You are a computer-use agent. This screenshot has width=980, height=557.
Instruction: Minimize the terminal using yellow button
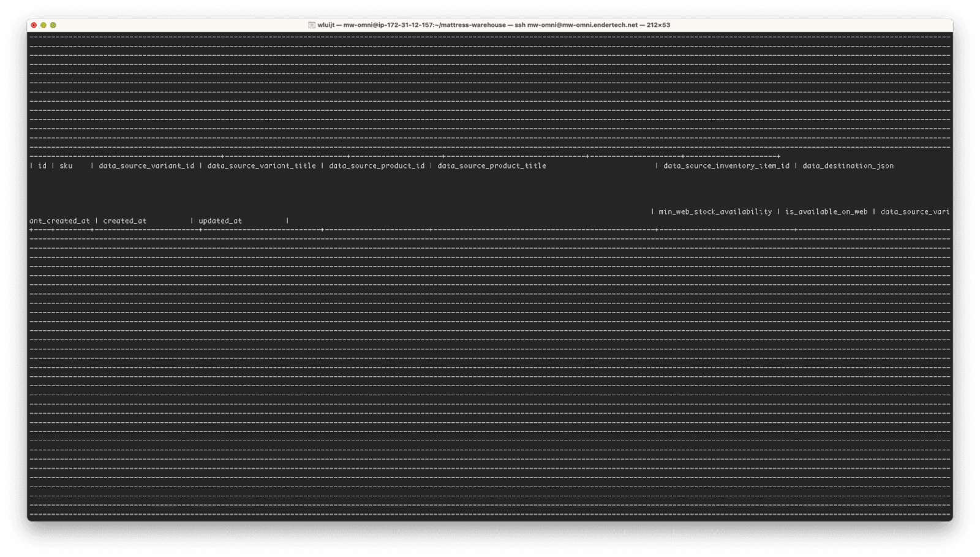(x=43, y=25)
